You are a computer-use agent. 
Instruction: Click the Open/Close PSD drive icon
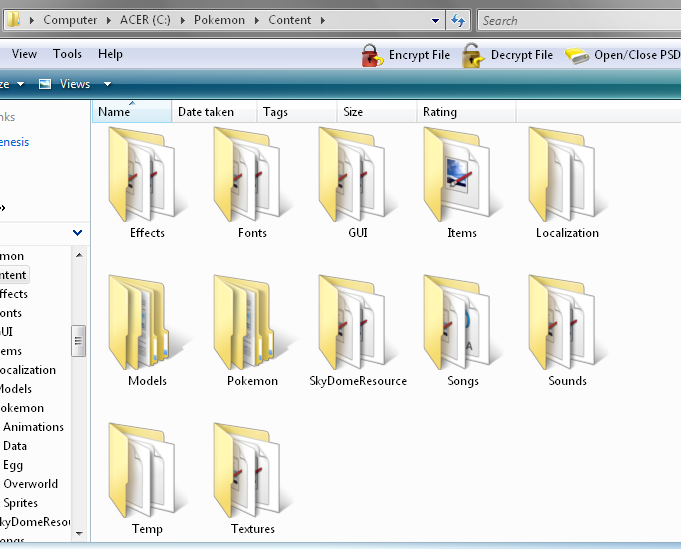coord(577,56)
